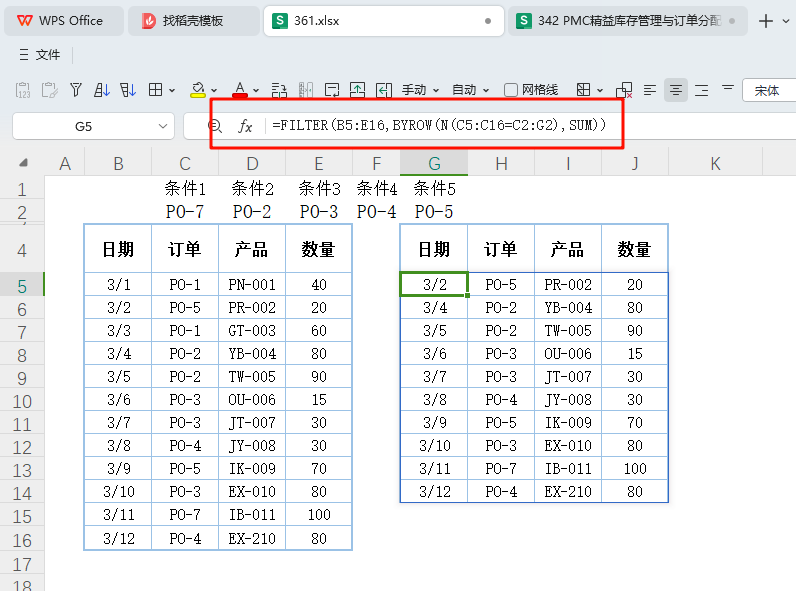Select row 5 header
796x591 pixels.
22,286
